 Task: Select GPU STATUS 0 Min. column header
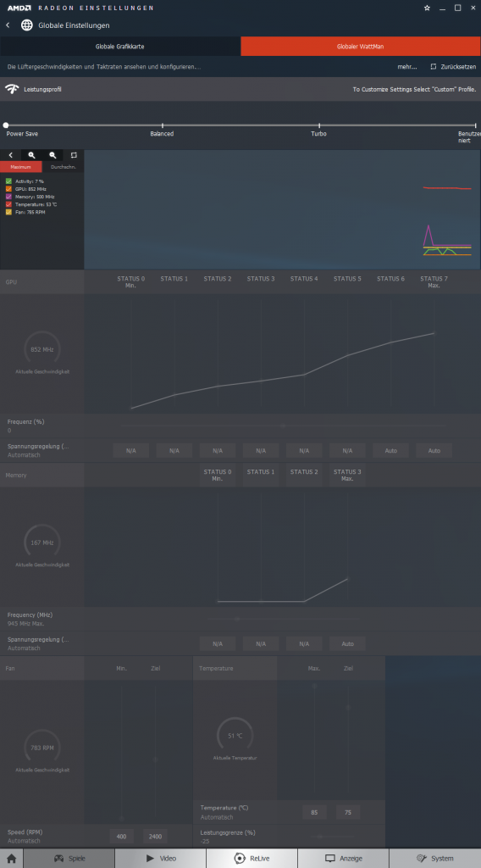131,281
